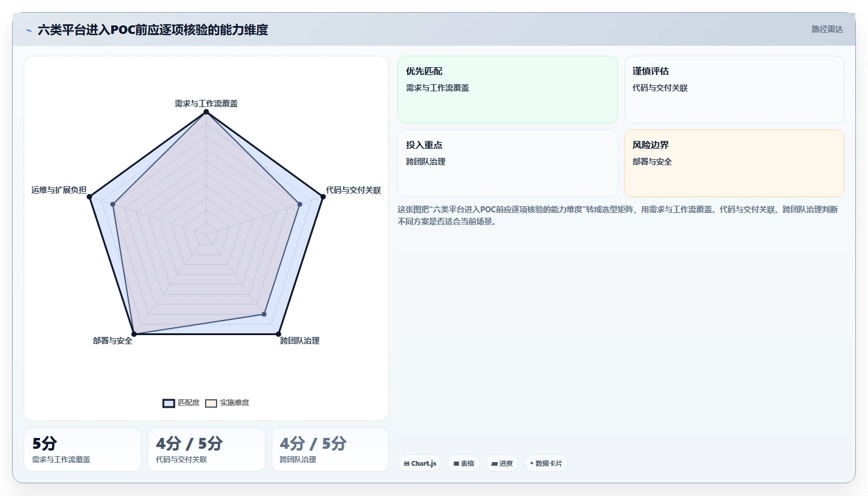Click the 4分 / 5分 代码与交付关联 card
The height and width of the screenshot is (496, 868).
pos(206,449)
